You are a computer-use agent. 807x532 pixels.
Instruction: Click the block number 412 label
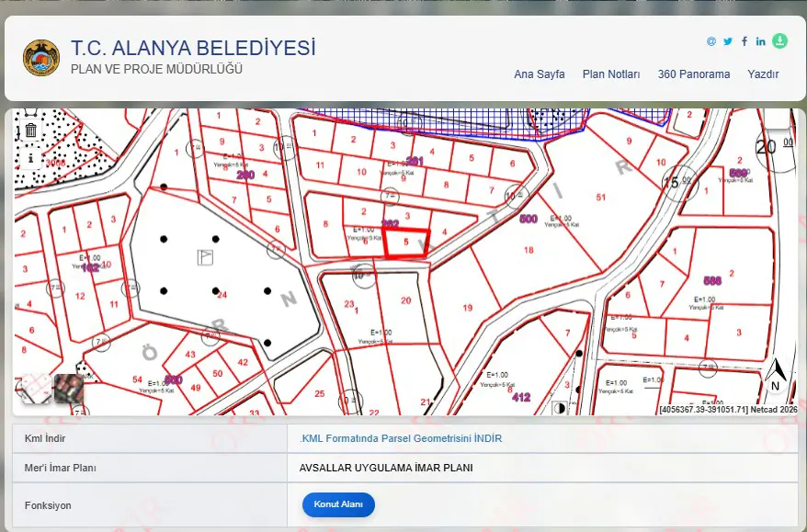tap(521, 397)
